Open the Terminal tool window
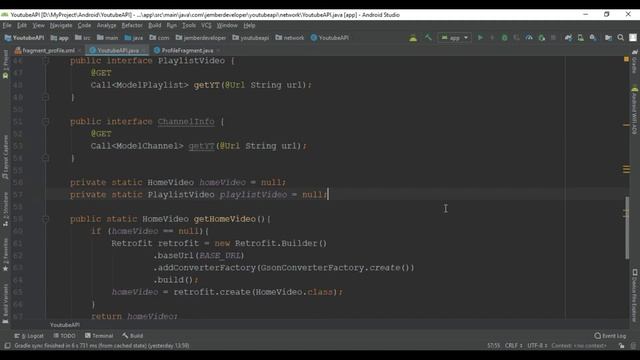This screenshot has width=640, height=360. pos(99,336)
